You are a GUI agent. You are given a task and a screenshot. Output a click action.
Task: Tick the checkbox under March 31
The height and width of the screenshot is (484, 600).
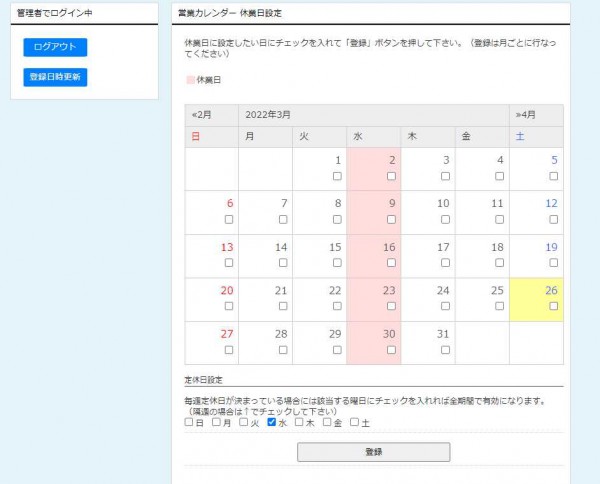(x=445, y=350)
